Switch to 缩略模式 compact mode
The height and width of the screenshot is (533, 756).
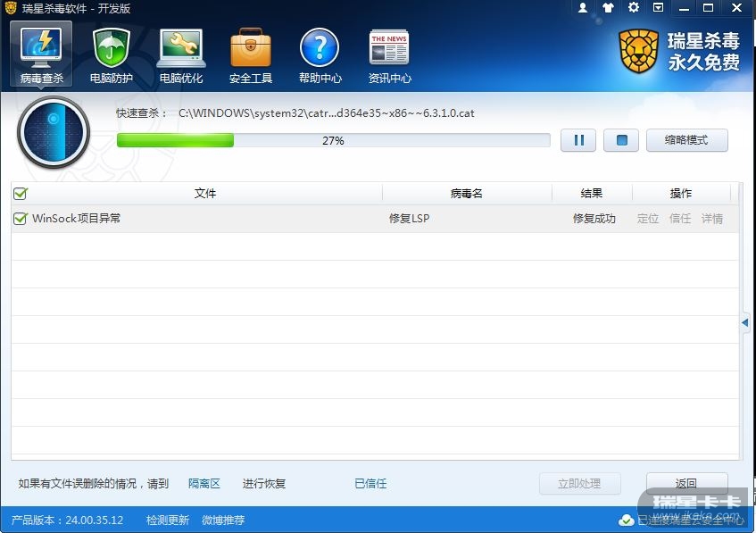[x=686, y=140]
